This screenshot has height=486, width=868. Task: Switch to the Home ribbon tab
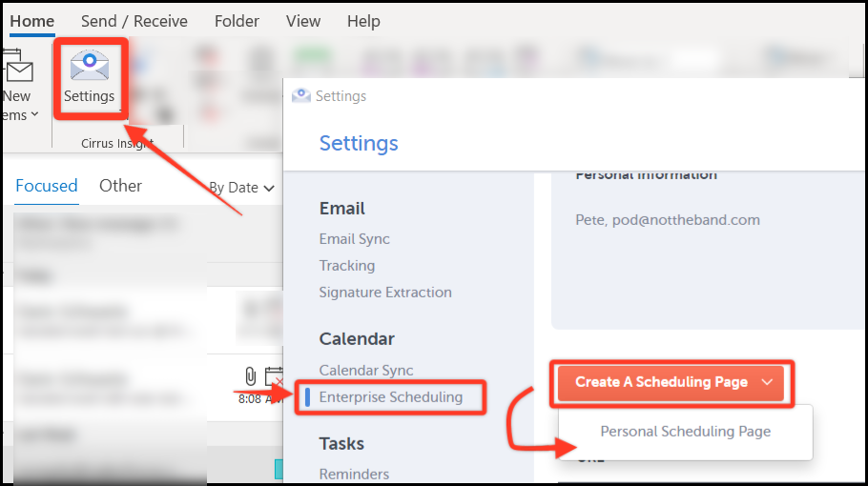pyautogui.click(x=32, y=21)
